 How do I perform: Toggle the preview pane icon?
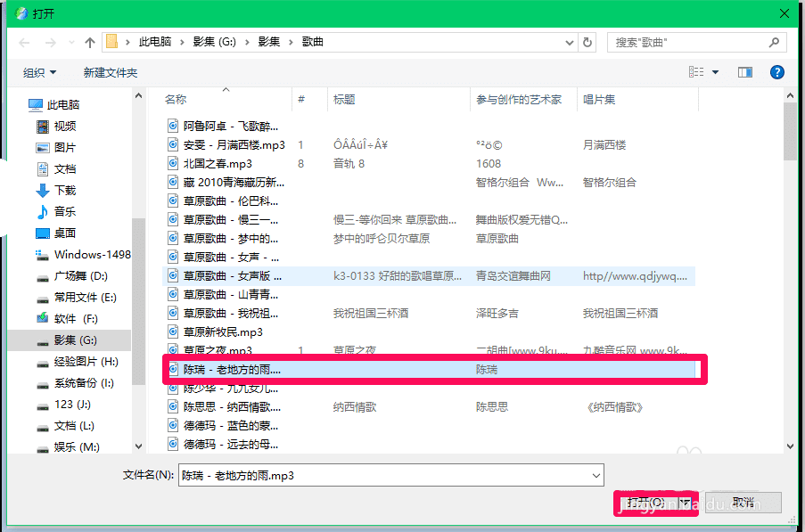(x=744, y=72)
